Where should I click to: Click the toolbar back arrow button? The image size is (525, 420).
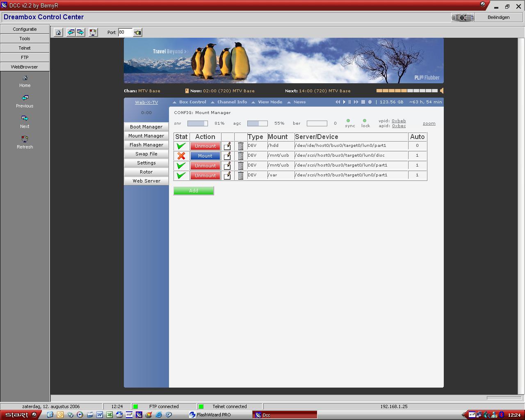71,32
